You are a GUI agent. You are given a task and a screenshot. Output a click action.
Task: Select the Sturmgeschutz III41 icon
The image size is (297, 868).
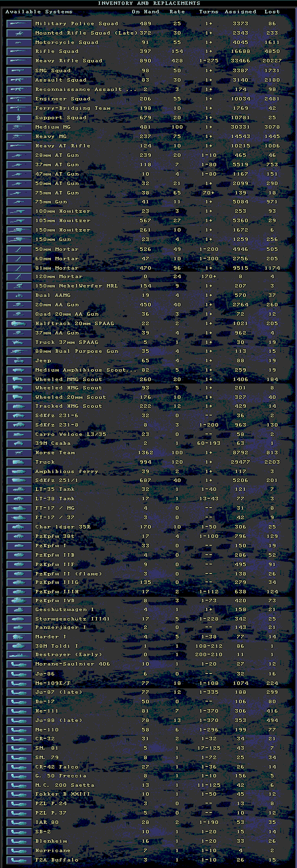19,619
